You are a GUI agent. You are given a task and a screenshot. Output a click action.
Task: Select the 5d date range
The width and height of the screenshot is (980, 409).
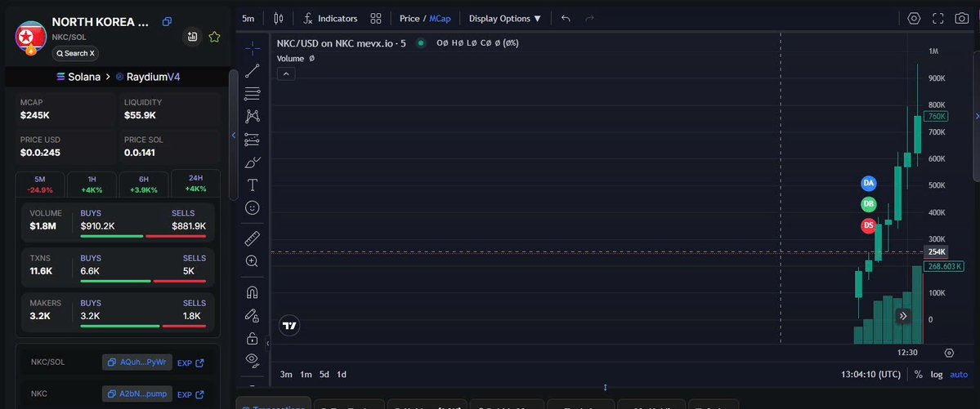(324, 375)
